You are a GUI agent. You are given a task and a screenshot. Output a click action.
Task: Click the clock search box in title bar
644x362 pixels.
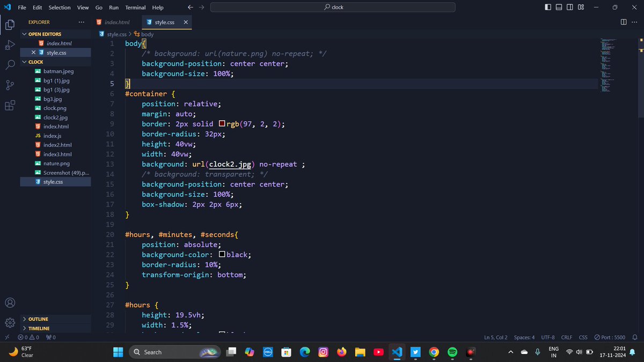click(333, 8)
